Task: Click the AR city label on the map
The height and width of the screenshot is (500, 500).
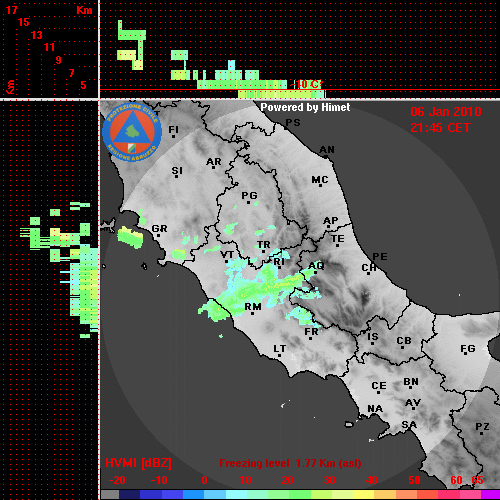Action: pos(214,162)
